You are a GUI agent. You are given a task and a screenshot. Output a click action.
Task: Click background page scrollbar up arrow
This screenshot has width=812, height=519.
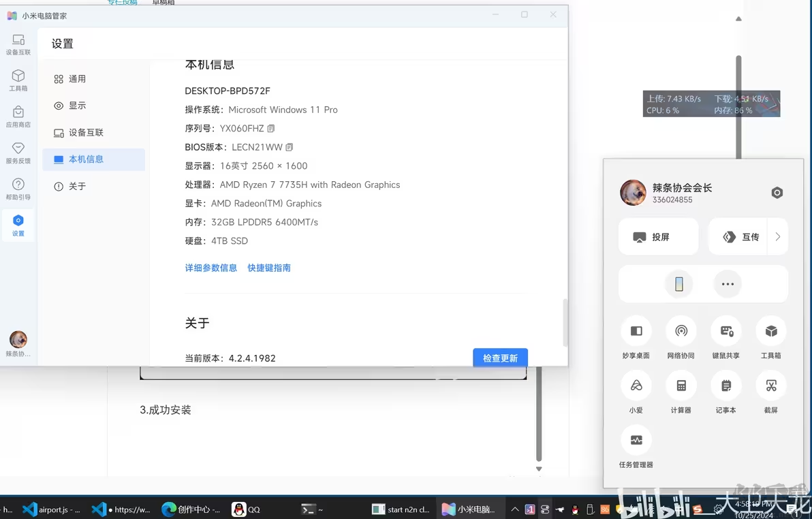738,18
